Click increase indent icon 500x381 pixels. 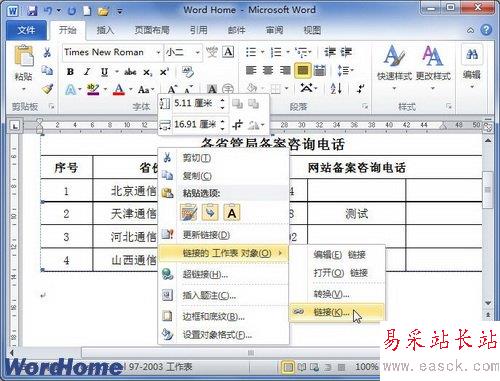click(x=346, y=52)
